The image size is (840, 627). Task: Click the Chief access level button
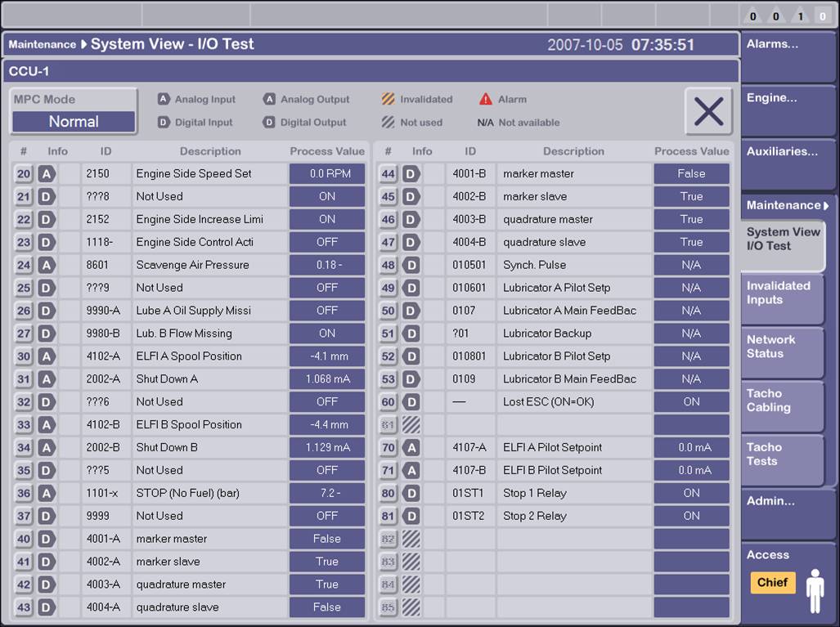tap(772, 583)
